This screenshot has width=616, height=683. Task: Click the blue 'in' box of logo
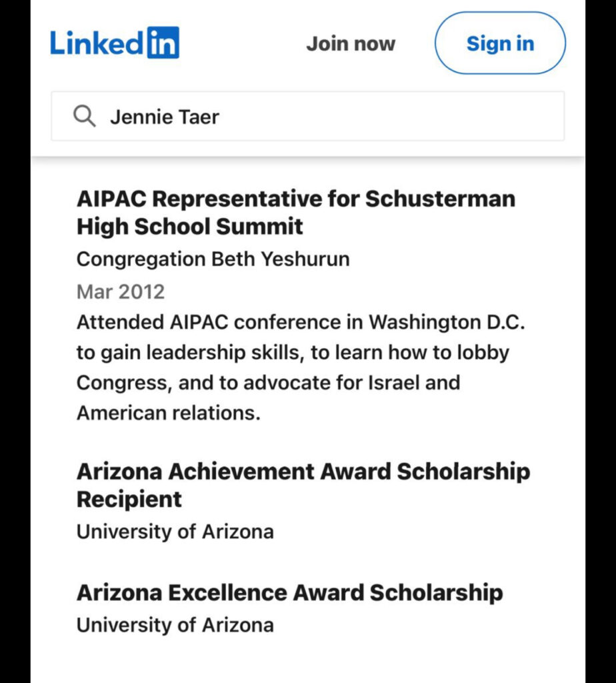click(163, 42)
